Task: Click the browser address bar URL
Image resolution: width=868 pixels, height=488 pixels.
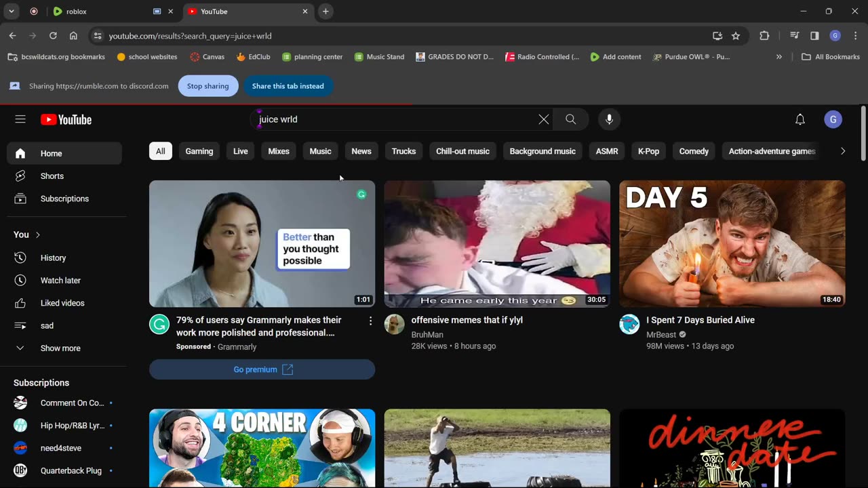Action: 191,36
